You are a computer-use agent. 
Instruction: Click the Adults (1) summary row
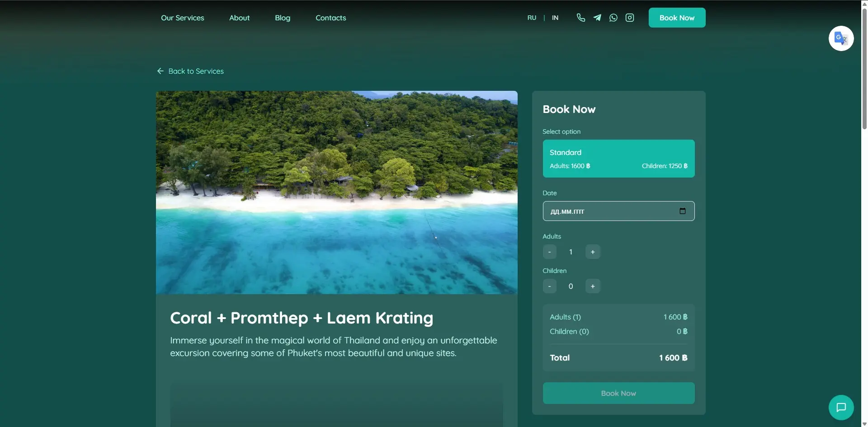(x=618, y=317)
